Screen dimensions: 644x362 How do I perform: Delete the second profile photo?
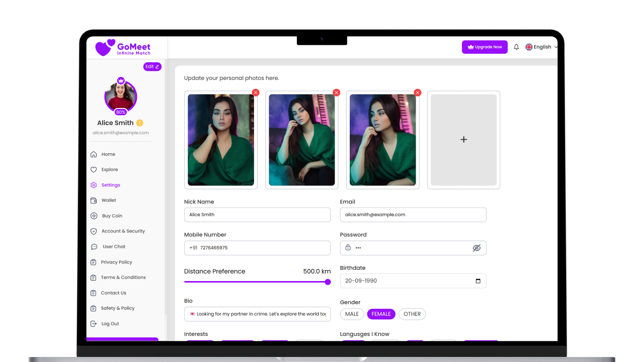[x=337, y=93]
